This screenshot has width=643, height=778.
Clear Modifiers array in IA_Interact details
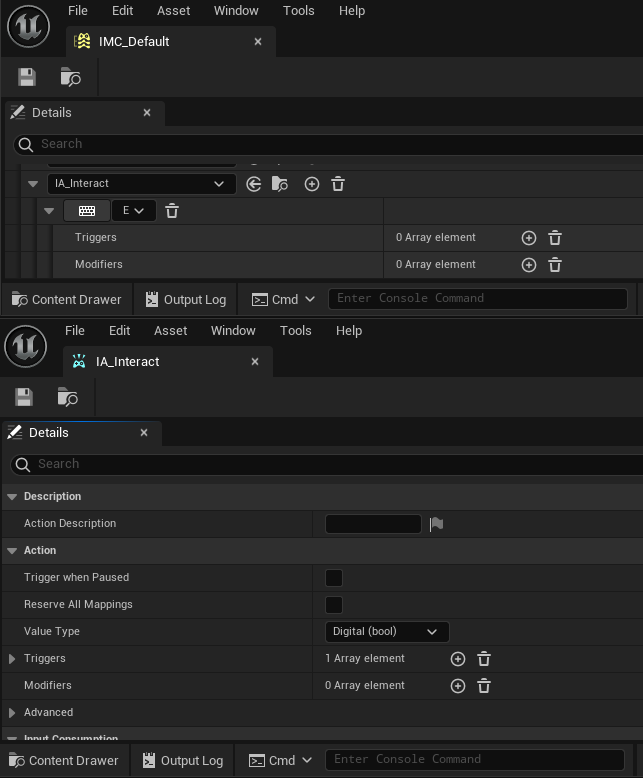tap(484, 686)
